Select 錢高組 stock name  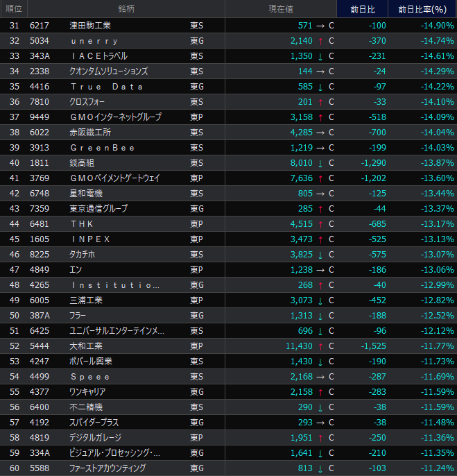(82, 163)
